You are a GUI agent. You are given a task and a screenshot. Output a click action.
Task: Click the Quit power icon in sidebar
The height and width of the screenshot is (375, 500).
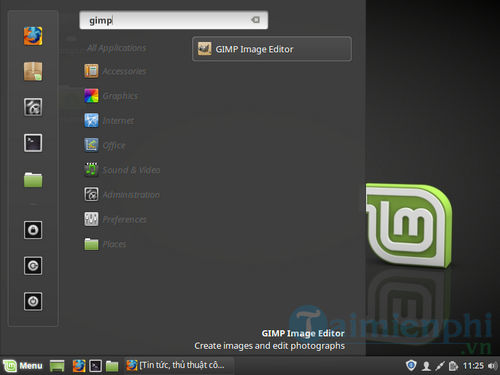[33, 301]
